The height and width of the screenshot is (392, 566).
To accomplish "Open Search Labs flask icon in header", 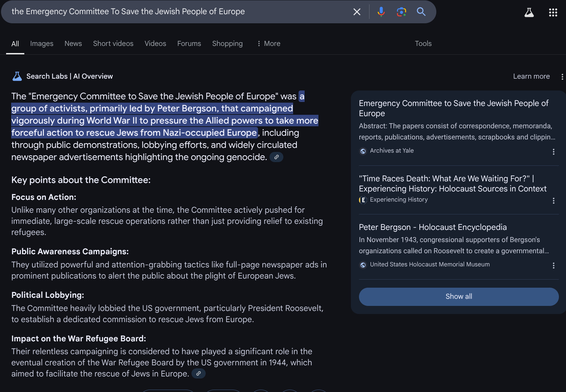I will click(529, 12).
